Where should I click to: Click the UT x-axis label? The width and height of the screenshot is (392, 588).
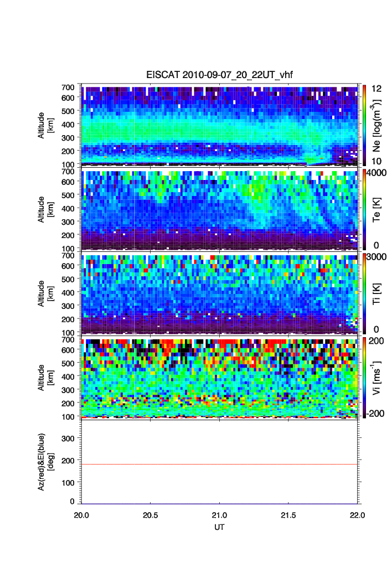tap(220, 527)
